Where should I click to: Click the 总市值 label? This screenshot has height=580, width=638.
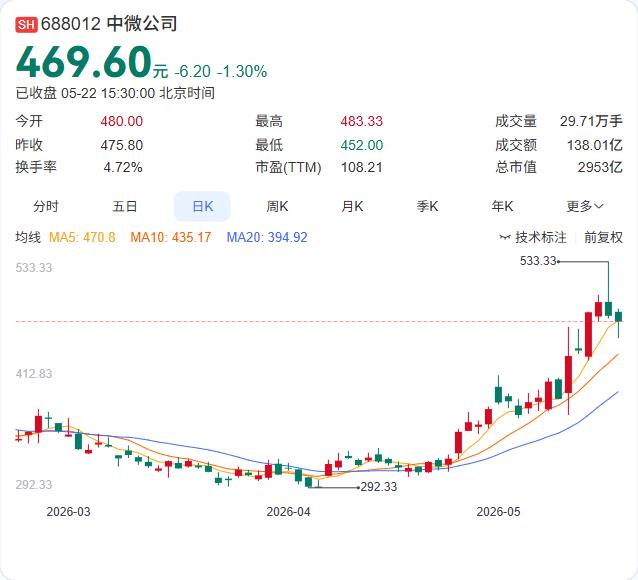pyautogui.click(x=516, y=167)
